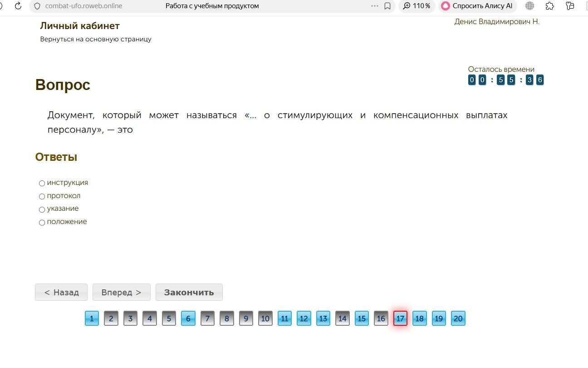588x368 pixels.
Task: Click the shield site-protection icon in address bar
Action: coord(37,6)
